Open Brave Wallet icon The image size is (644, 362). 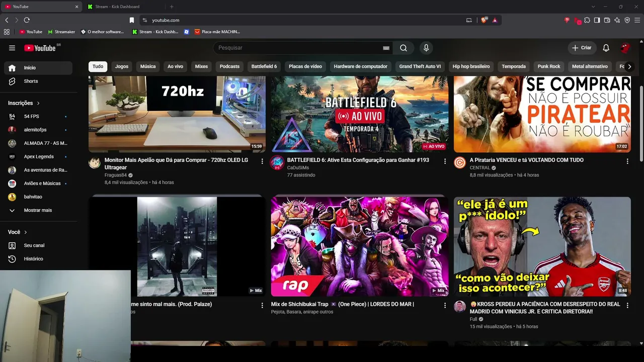[x=607, y=20]
